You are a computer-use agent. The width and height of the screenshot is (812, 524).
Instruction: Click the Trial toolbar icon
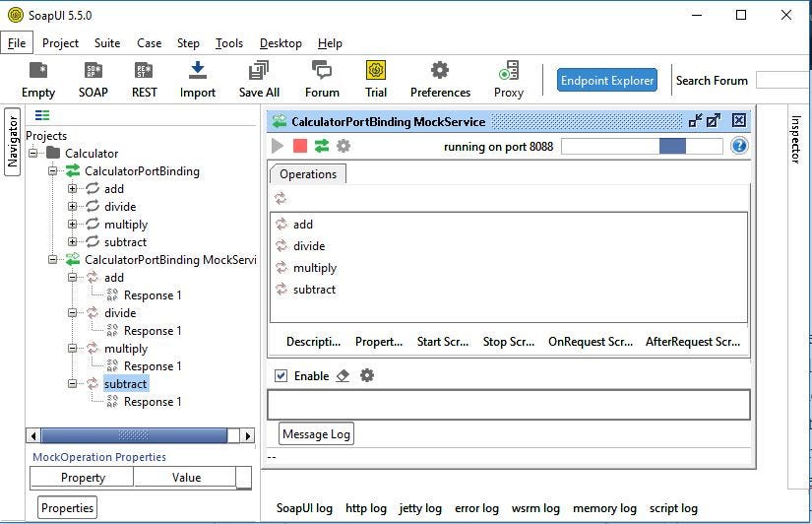tap(376, 81)
